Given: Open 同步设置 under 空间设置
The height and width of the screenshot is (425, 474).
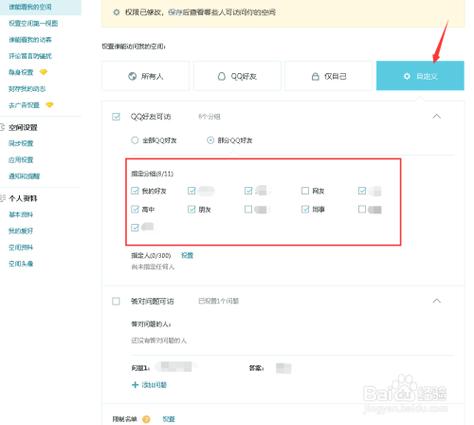Looking at the screenshot, I should pyautogui.click(x=21, y=143).
